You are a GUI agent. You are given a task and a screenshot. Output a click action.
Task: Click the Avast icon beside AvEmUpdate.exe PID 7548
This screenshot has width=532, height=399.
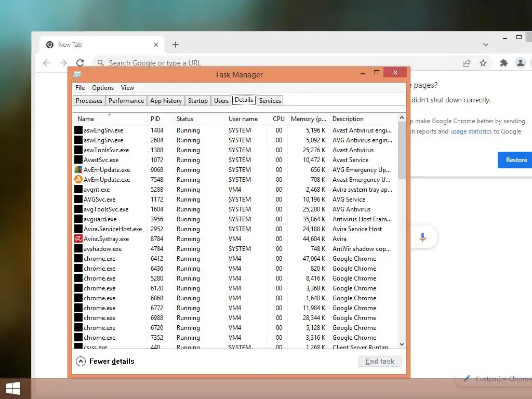click(78, 179)
